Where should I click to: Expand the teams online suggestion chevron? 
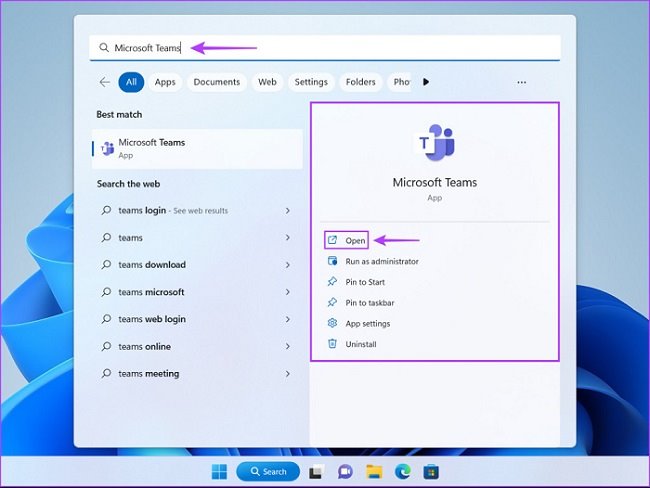click(x=287, y=346)
